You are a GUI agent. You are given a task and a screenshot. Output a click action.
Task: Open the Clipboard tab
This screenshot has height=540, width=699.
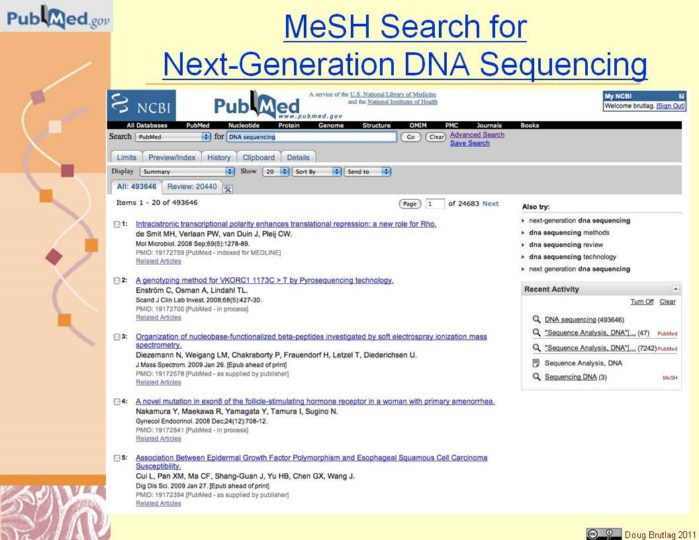(x=258, y=157)
